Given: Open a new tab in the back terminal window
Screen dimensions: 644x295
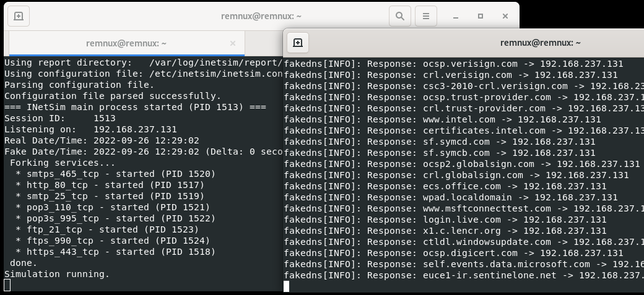Looking at the screenshot, I should [x=19, y=16].
